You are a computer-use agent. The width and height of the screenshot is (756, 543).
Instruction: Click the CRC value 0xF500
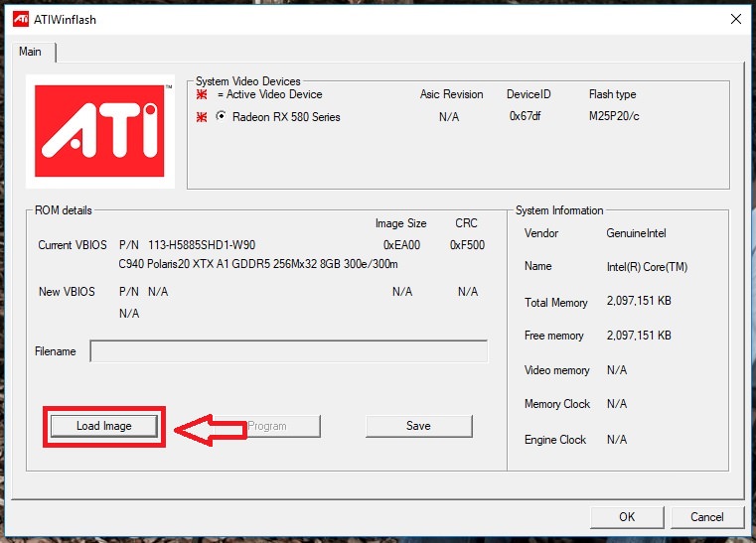point(467,245)
